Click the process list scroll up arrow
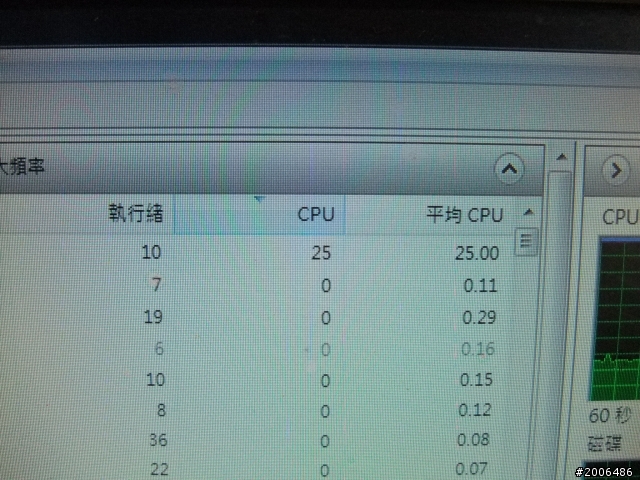 [x=528, y=212]
